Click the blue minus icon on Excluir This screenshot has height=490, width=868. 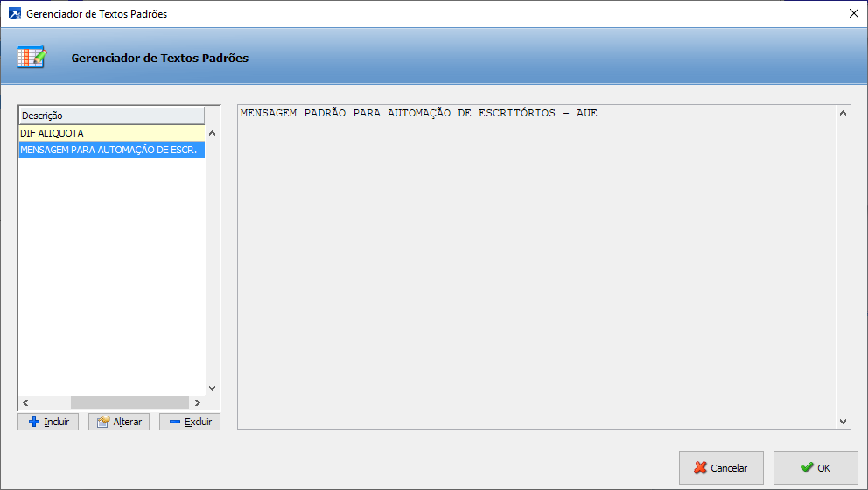pyautogui.click(x=175, y=422)
